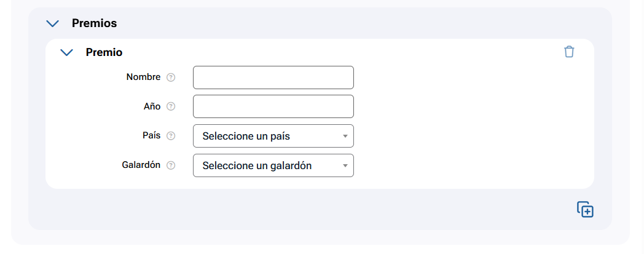Screen dimensions: 644x254
Task: Click the Año field label
Action: (152, 106)
